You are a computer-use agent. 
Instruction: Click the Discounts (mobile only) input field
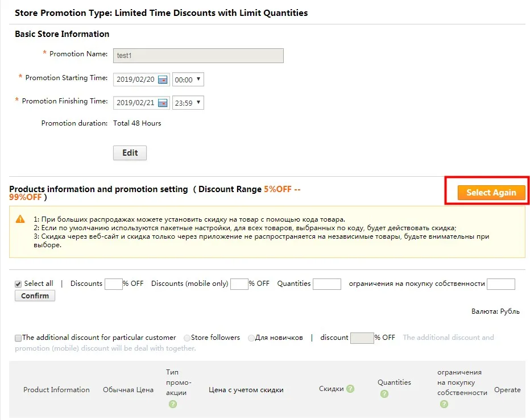coord(239,284)
